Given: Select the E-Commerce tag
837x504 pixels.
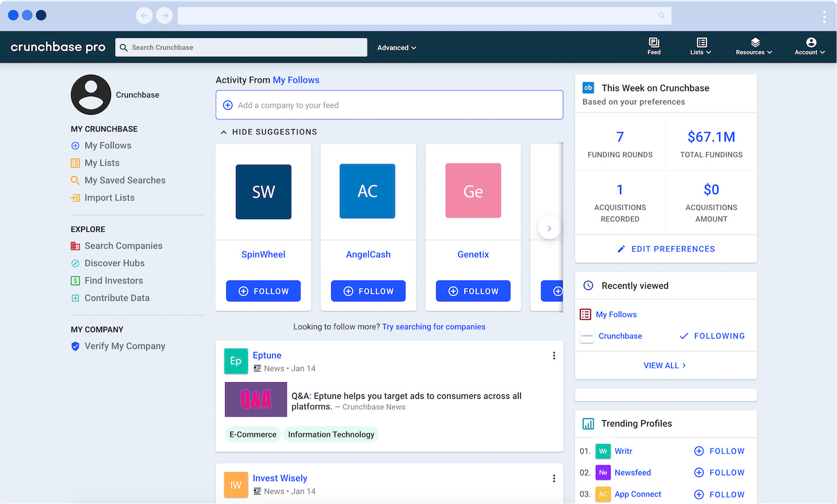Looking at the screenshot, I should point(253,435).
